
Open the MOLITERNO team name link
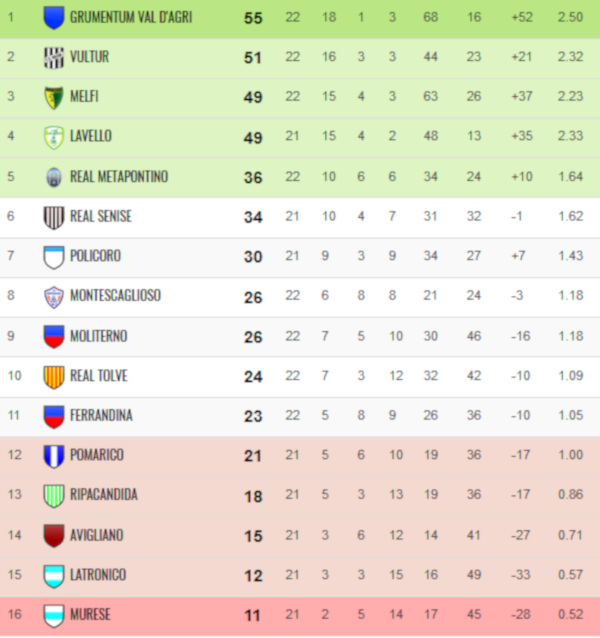[x=99, y=336]
